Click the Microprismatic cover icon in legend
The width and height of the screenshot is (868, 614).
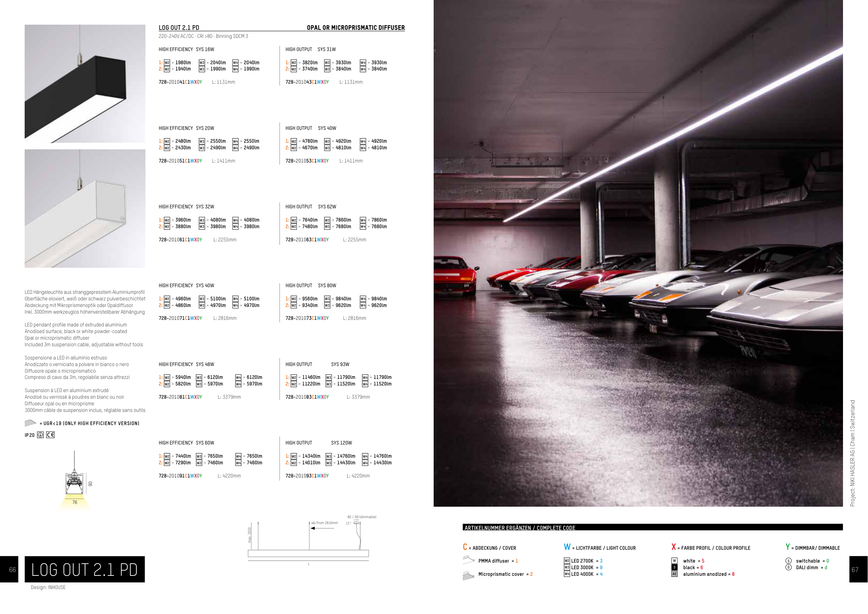tap(468, 575)
